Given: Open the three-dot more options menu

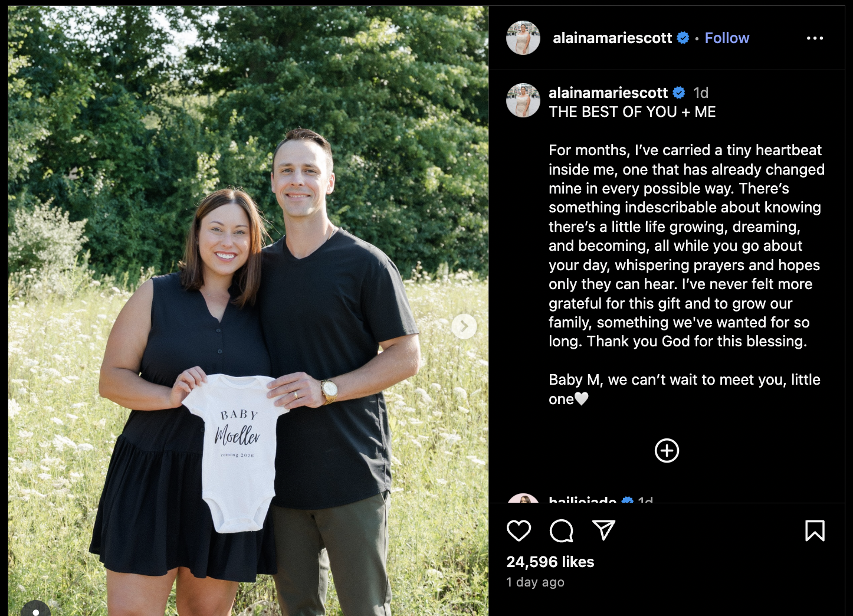Looking at the screenshot, I should click(x=815, y=38).
